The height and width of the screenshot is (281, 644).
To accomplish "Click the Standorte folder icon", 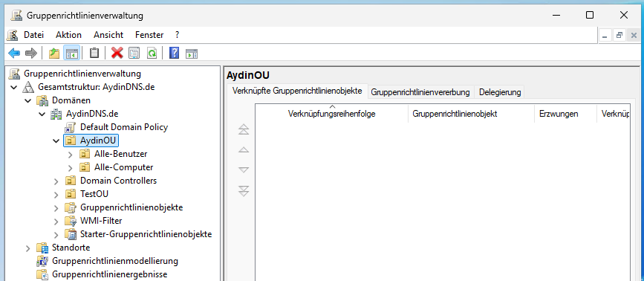I will pos(42,248).
